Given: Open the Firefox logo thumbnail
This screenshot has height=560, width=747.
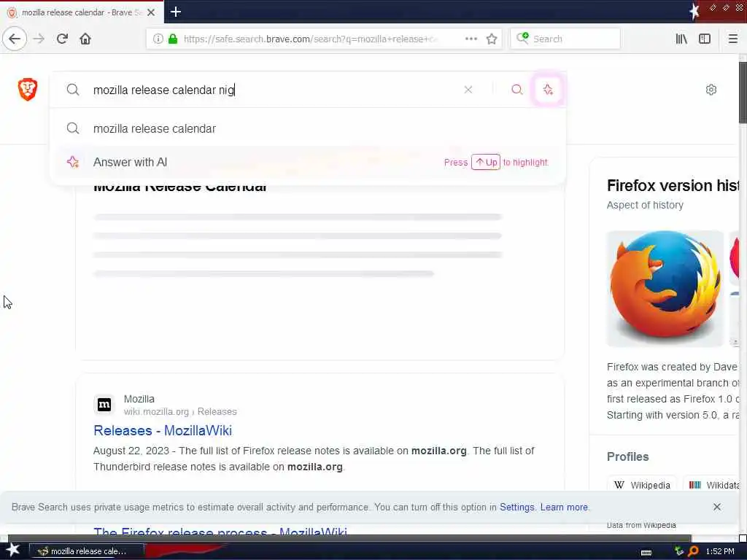Looking at the screenshot, I should click(665, 288).
